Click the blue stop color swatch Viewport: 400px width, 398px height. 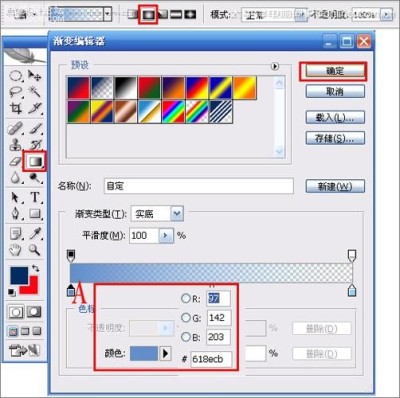tap(144, 353)
